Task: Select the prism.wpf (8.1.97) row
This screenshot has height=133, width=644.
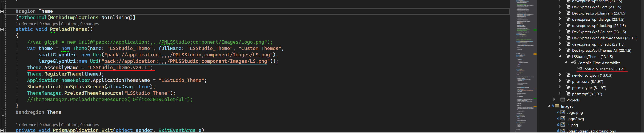Action: [x=587, y=94]
